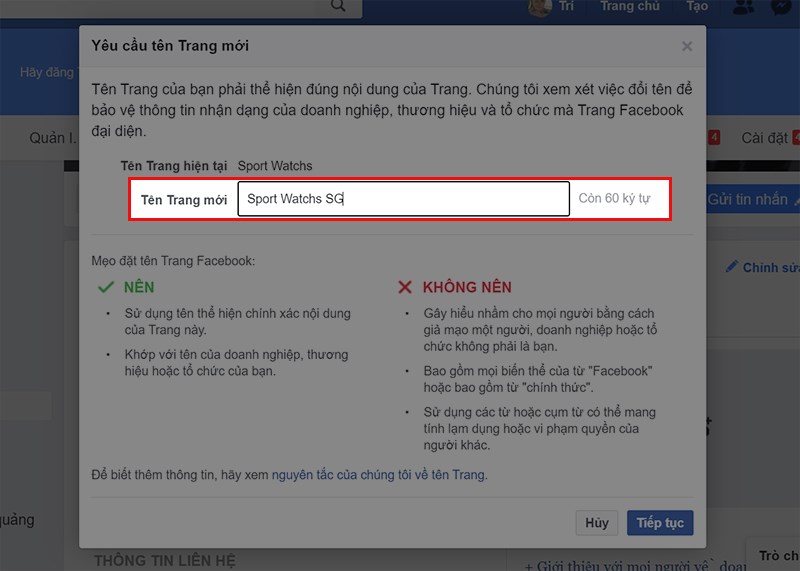The width and height of the screenshot is (800, 571).
Task: Click the Hủy button
Action: 596,523
